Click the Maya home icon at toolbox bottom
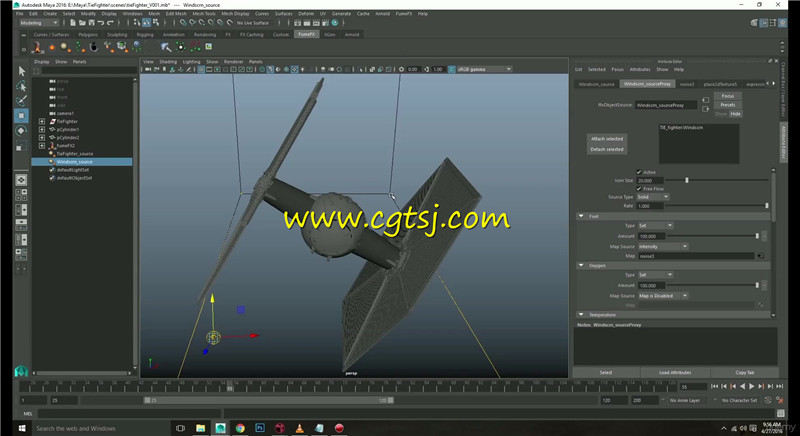Viewport: 800px width, 436px height. click(21, 371)
